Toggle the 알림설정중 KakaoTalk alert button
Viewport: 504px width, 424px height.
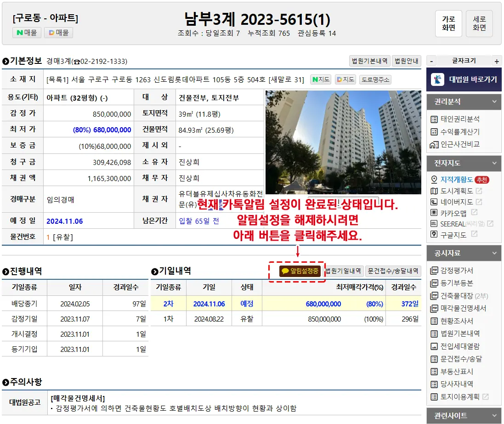[x=299, y=271]
